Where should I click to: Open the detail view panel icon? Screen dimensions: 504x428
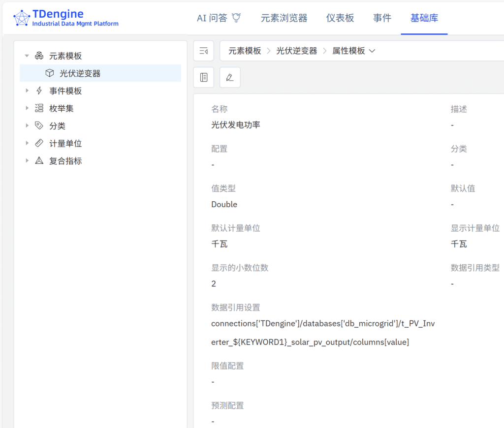coord(203,77)
